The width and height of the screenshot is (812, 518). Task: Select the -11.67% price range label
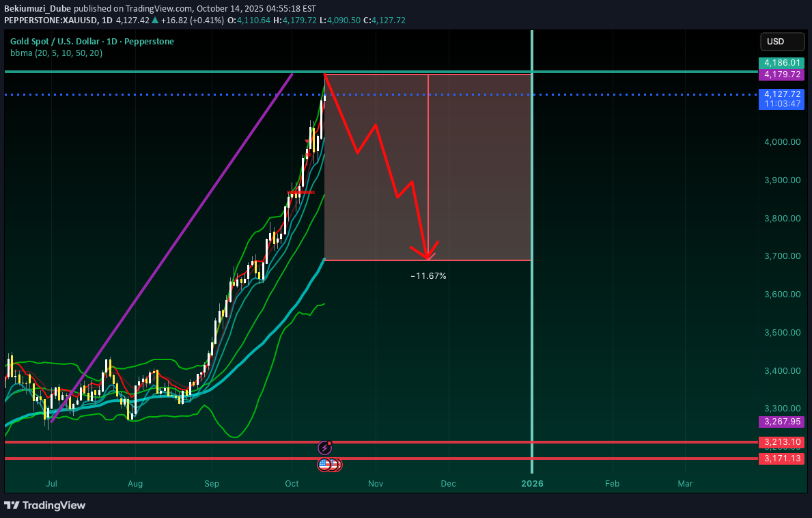(428, 276)
